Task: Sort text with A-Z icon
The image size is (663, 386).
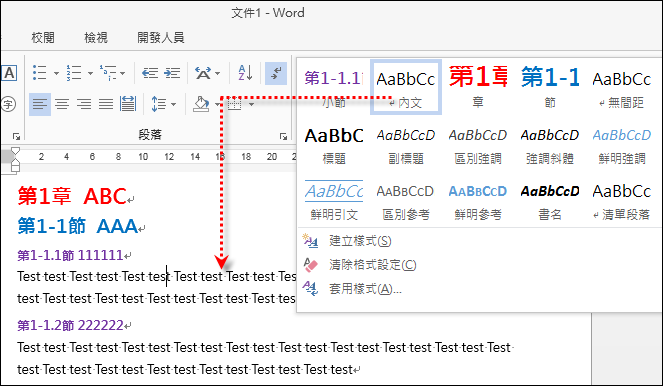Action: pos(245,73)
